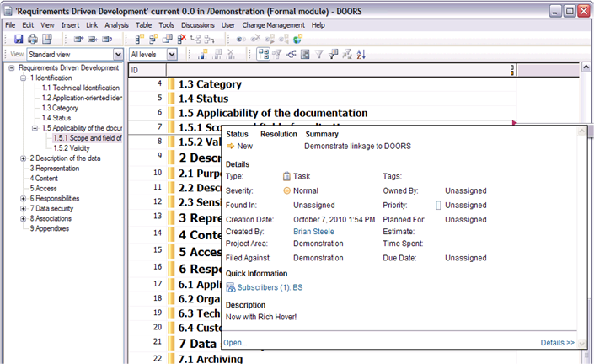Screen dimensions: 594x364
Task: Click heading '7.1 Archiving' row
Action: pos(211,358)
